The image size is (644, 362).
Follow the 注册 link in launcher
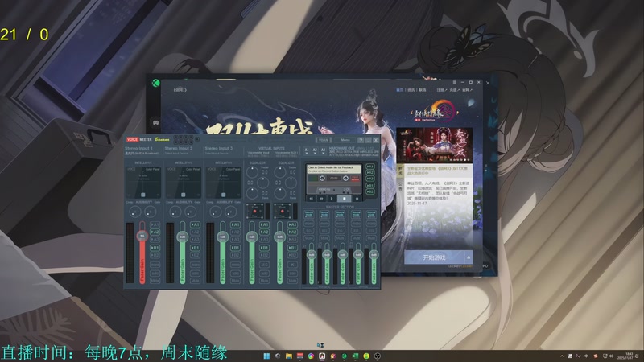tap(440, 90)
